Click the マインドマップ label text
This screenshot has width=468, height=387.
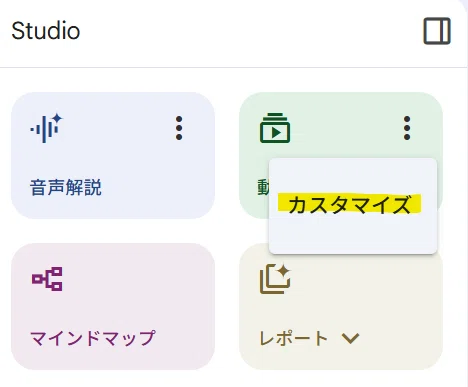(x=93, y=338)
